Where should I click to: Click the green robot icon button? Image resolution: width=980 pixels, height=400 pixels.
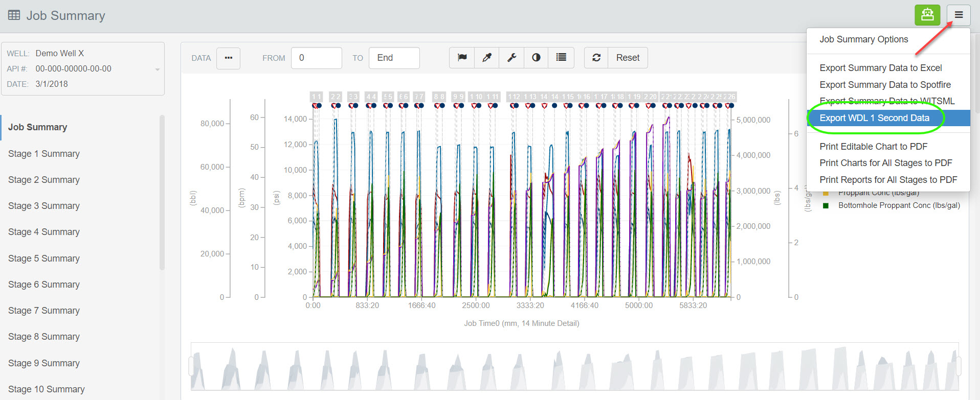pyautogui.click(x=927, y=15)
